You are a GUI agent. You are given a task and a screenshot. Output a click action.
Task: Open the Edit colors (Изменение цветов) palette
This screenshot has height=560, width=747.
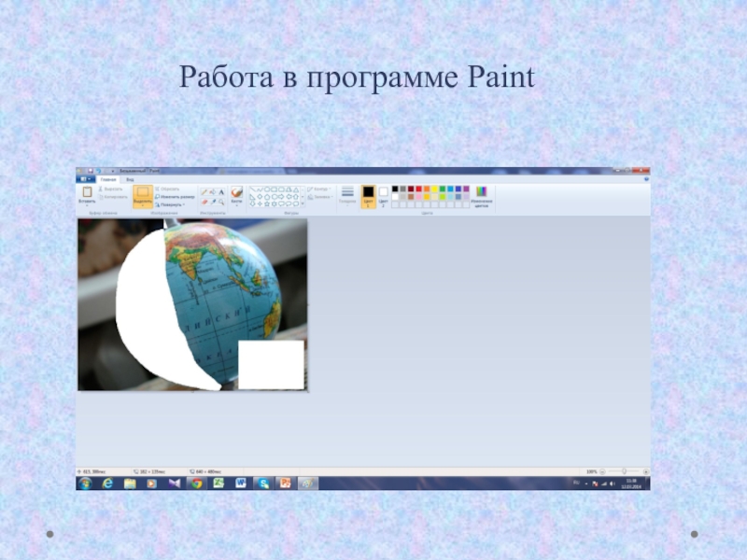tap(482, 195)
